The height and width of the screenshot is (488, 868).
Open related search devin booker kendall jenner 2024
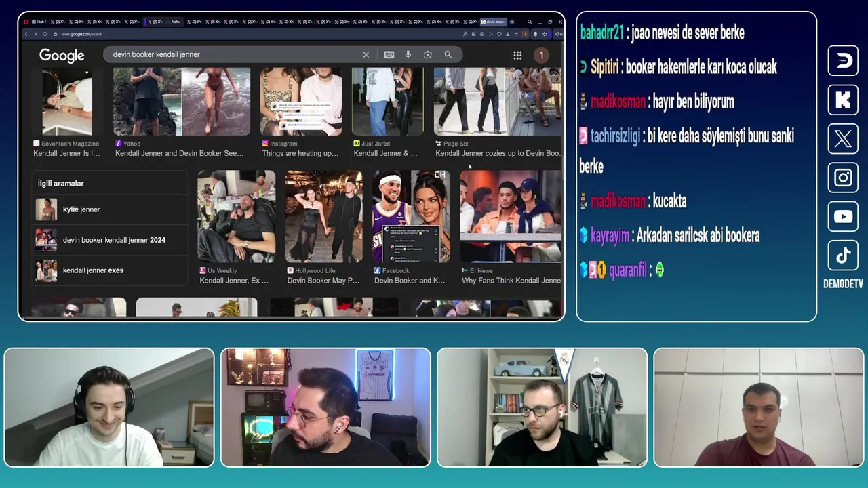(x=110, y=240)
